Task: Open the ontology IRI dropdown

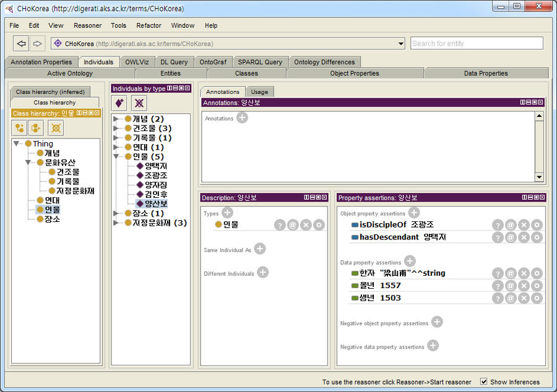Action: (x=401, y=44)
